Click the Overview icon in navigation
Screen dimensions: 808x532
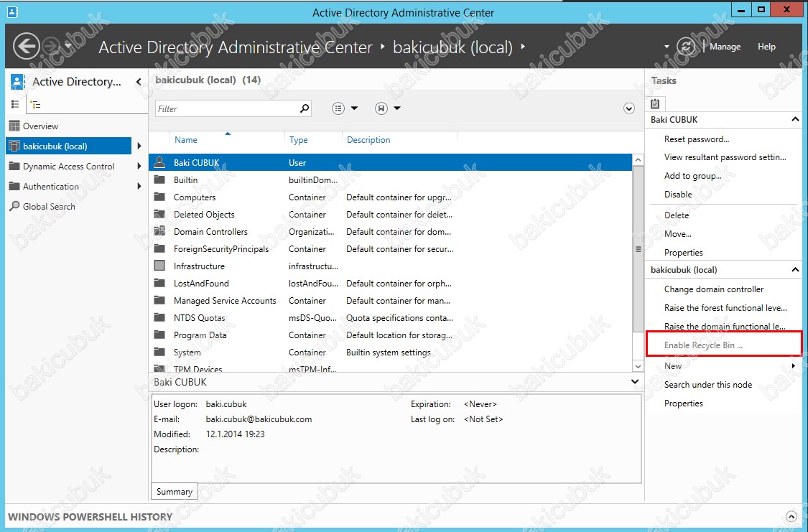14,126
